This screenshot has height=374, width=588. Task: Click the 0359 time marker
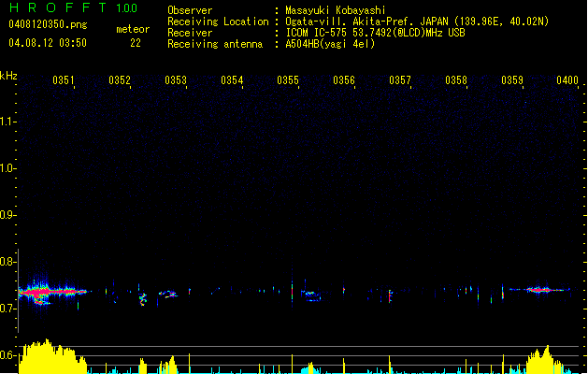click(x=512, y=80)
